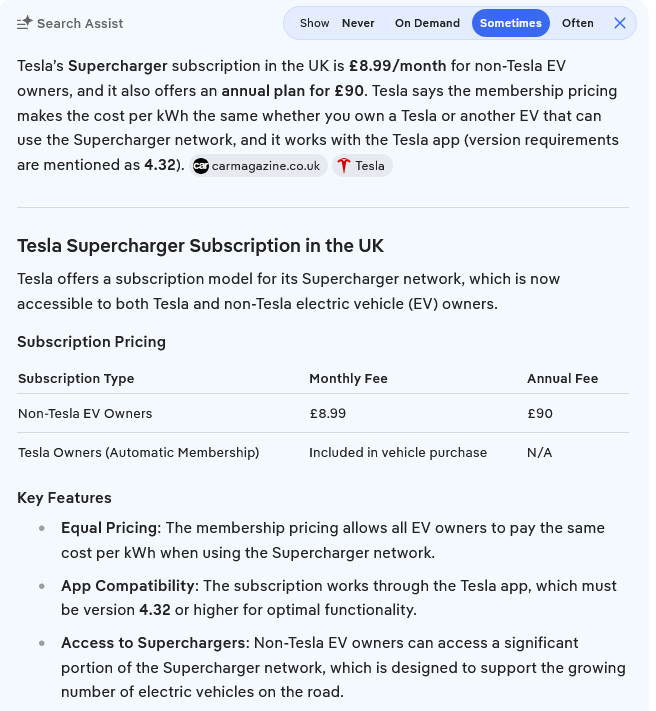Close the Search Assist panel
Viewport: 656px width, 711px height.
pyautogui.click(x=620, y=23)
